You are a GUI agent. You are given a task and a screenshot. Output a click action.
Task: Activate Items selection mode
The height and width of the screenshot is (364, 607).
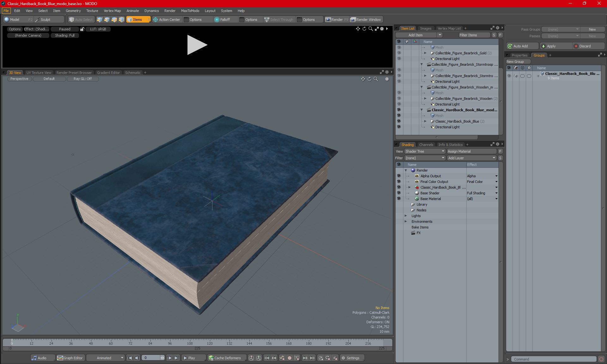[138, 20]
